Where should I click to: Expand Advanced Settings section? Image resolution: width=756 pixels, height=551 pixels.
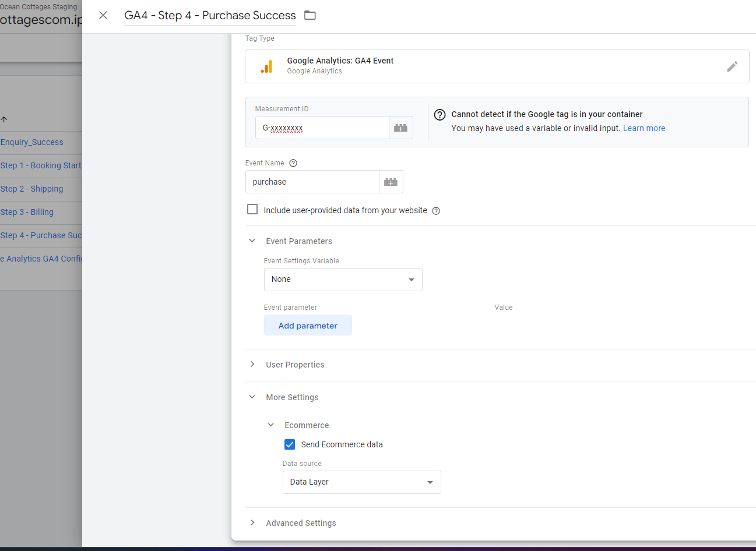252,522
